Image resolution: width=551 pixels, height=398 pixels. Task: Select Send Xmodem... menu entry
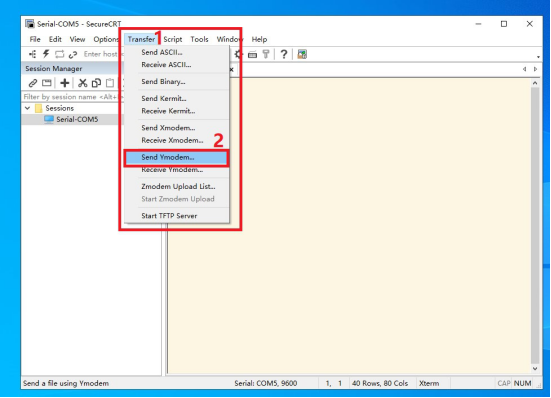177,128
